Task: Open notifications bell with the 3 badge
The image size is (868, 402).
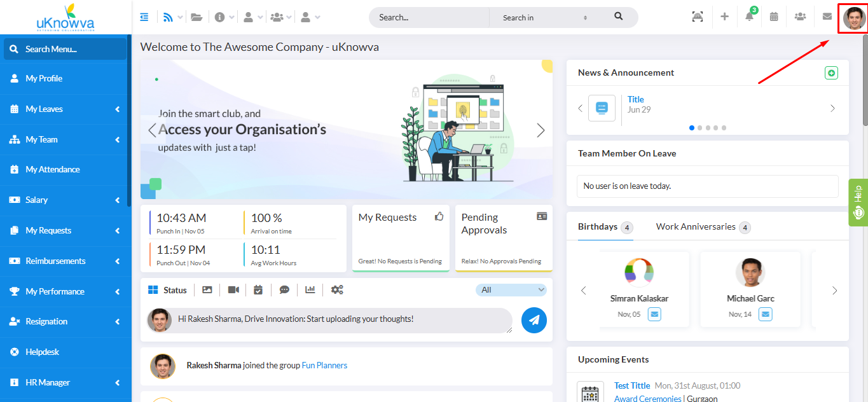Action: [x=750, y=17]
